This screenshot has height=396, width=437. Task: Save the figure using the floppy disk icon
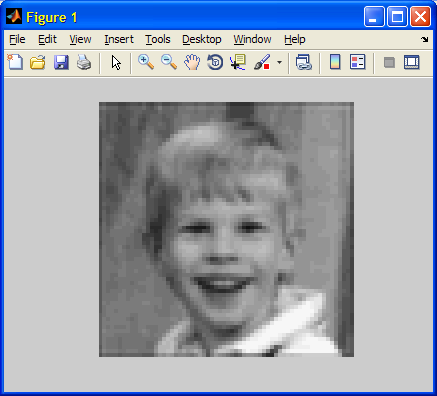click(61, 62)
